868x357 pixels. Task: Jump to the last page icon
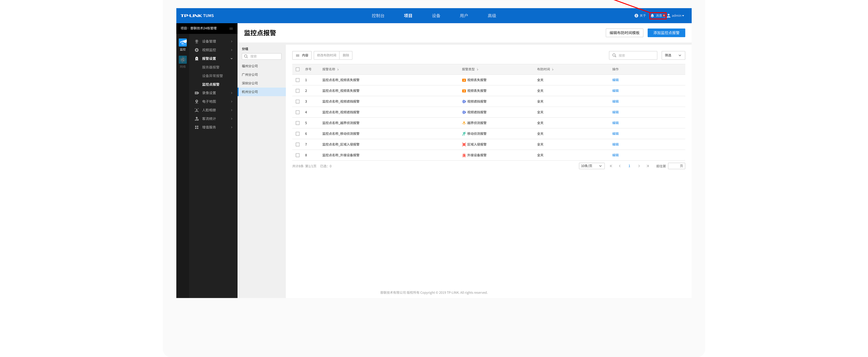(x=648, y=166)
